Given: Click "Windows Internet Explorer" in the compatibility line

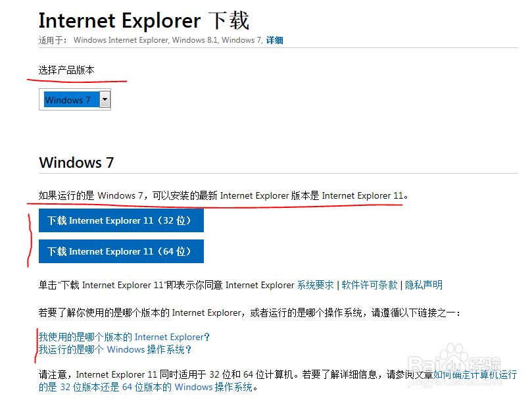Looking at the screenshot, I should [x=120, y=40].
